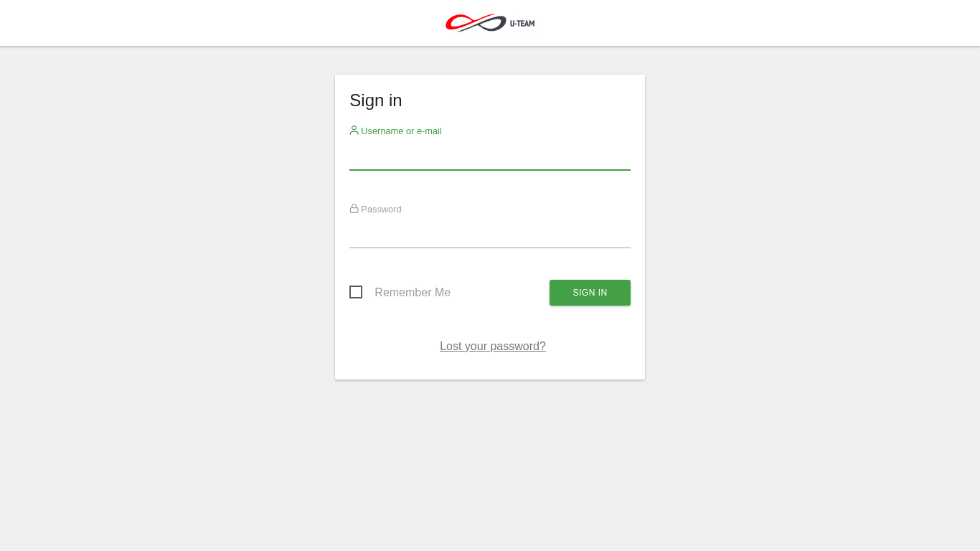Image resolution: width=980 pixels, height=551 pixels.
Task: Click the white header bar area
Action: [215, 23]
